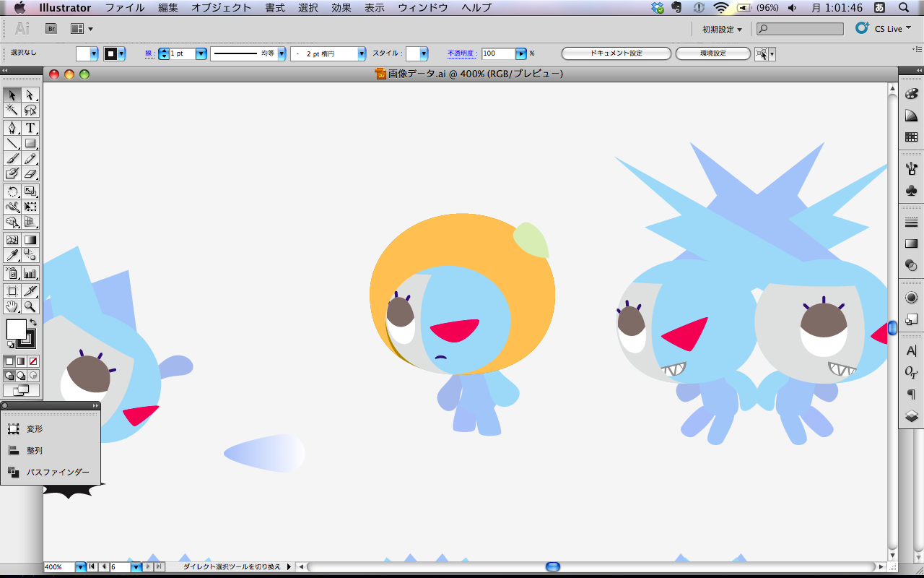Image resolution: width=924 pixels, height=578 pixels.
Task: Open the ヘルプ menu
Action: point(476,8)
